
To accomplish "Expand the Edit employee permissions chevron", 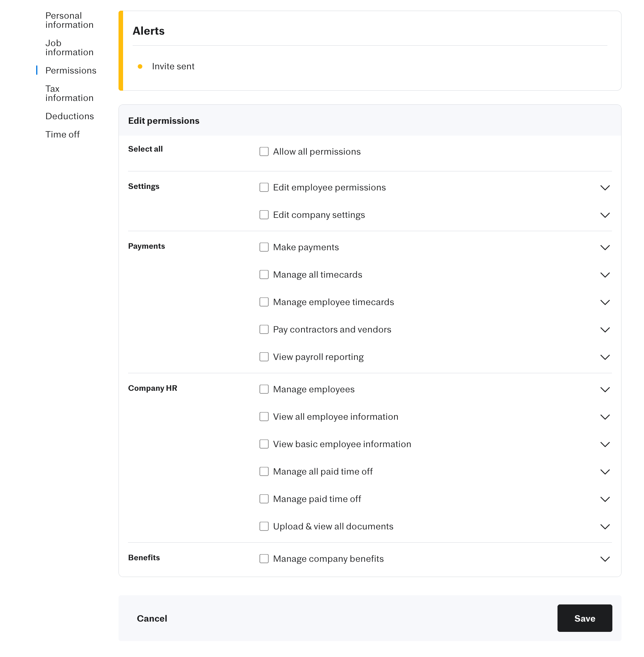I will point(605,188).
